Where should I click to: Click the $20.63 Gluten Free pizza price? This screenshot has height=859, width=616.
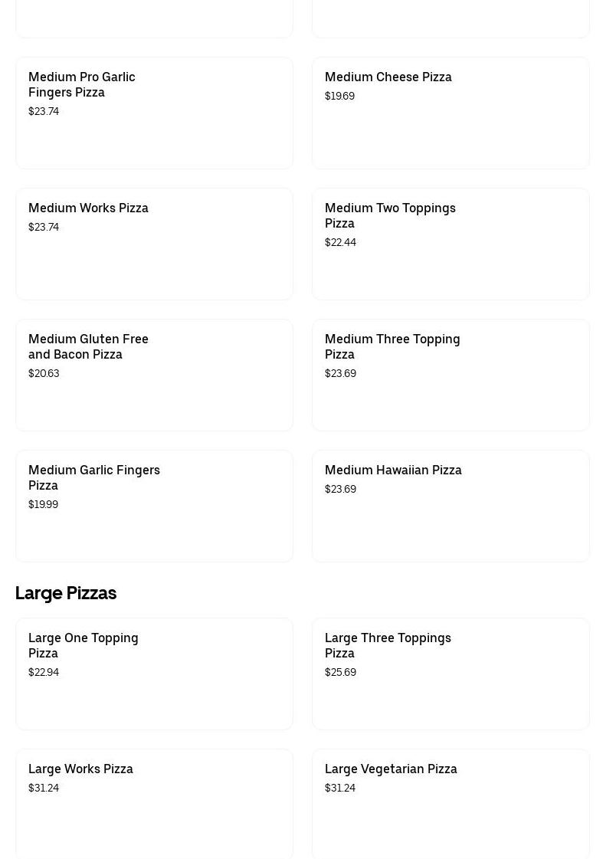tap(44, 373)
